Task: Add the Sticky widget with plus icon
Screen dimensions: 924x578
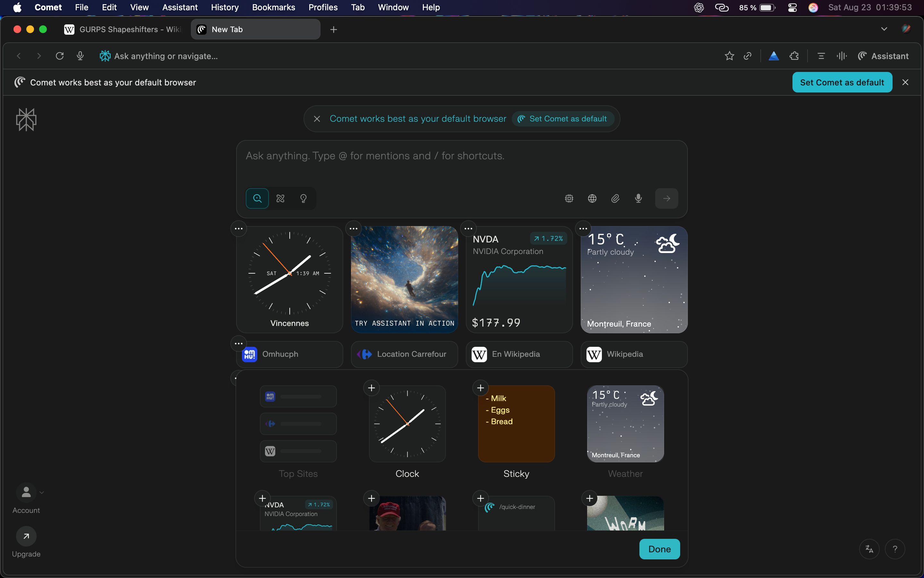Action: (x=481, y=388)
